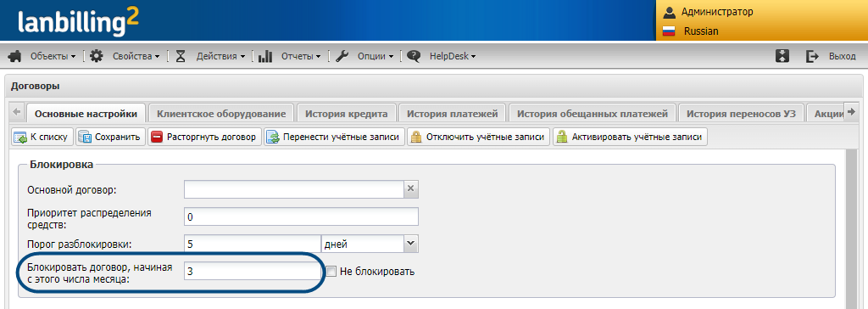868x309 pixels.
Task: Click Отключить учётные записи button
Action: coord(478,137)
